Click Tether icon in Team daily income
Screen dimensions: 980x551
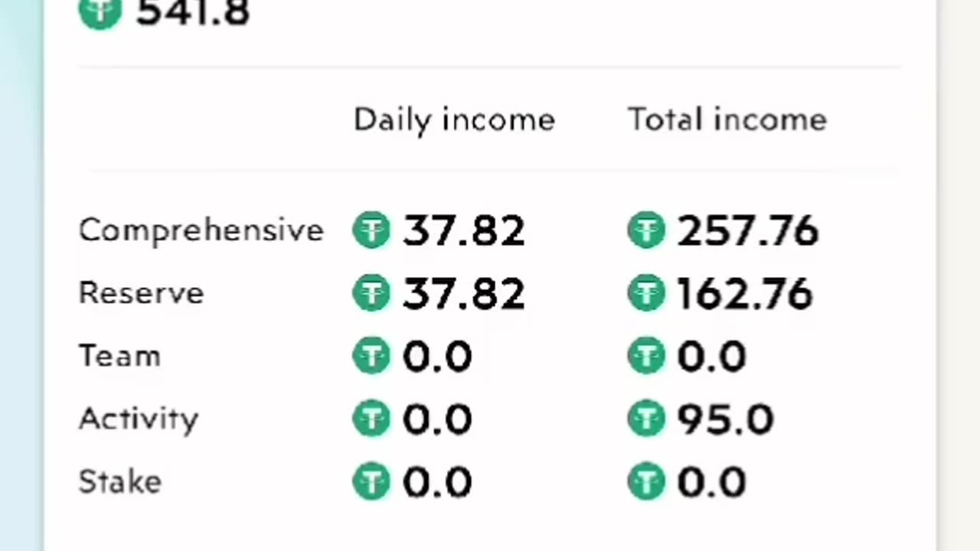coord(371,356)
